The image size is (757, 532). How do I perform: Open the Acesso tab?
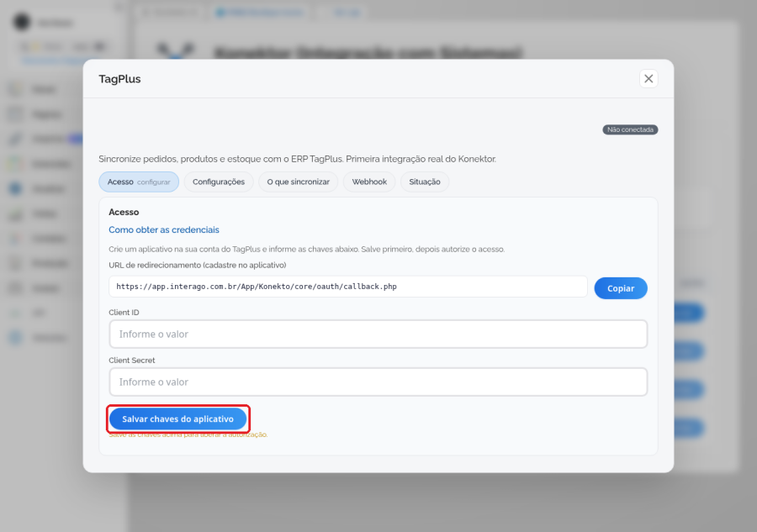[x=139, y=182]
